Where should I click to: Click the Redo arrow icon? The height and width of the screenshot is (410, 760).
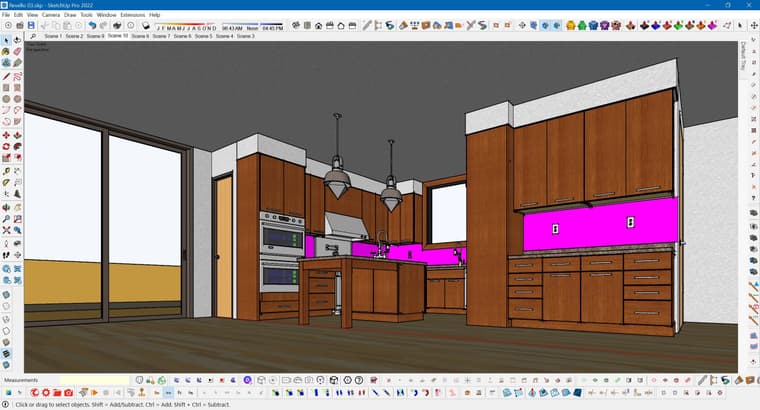coord(104,25)
